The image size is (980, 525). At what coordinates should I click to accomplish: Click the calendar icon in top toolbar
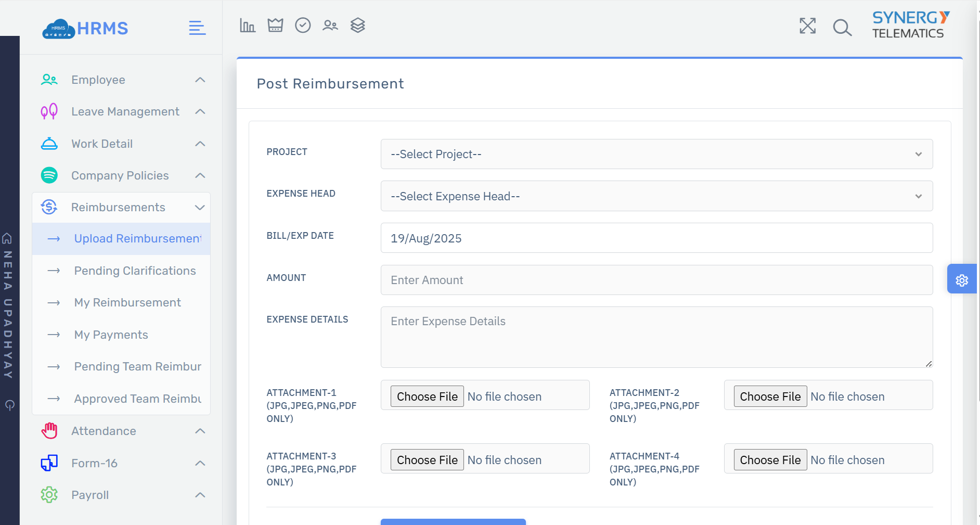(275, 25)
